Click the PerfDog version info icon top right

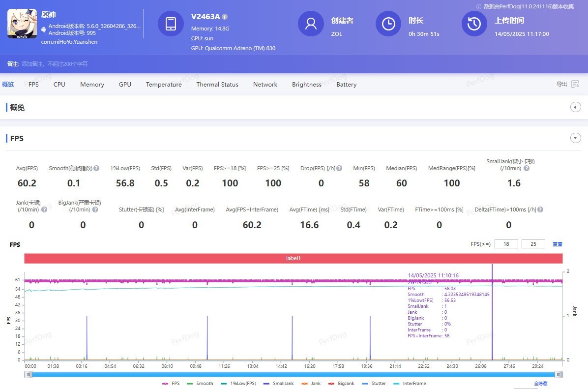[479, 7]
